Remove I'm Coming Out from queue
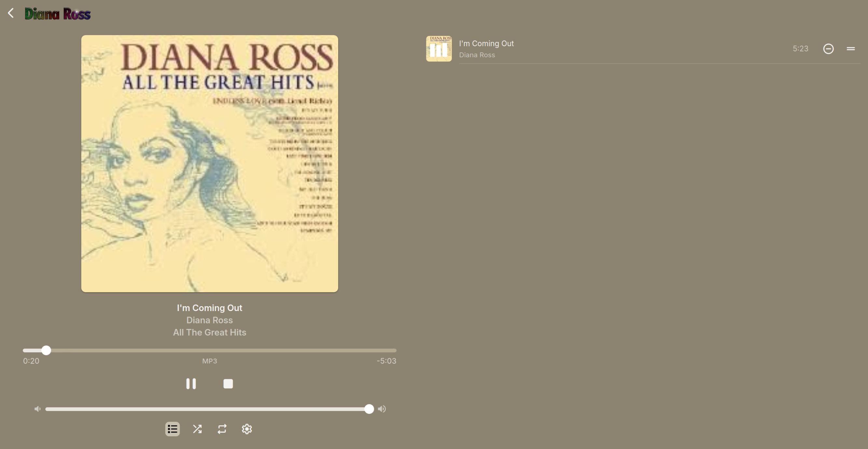The height and width of the screenshot is (449, 868). click(x=829, y=49)
